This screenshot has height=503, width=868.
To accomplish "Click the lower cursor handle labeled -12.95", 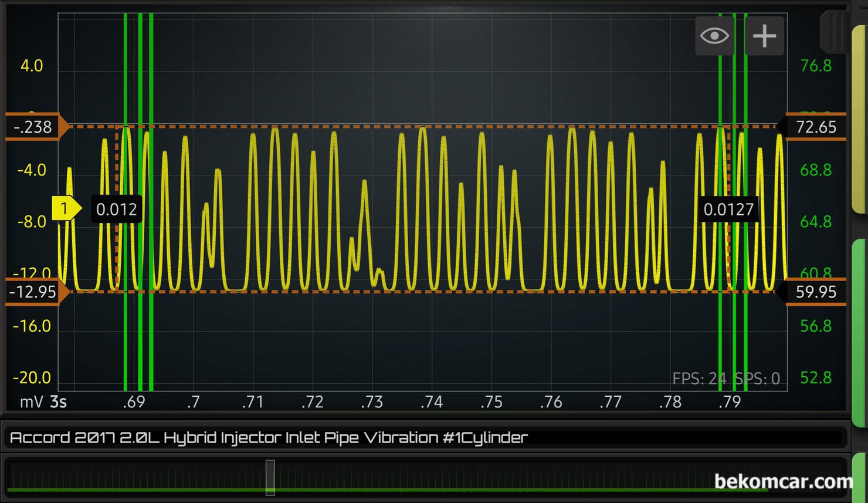I will [34, 292].
